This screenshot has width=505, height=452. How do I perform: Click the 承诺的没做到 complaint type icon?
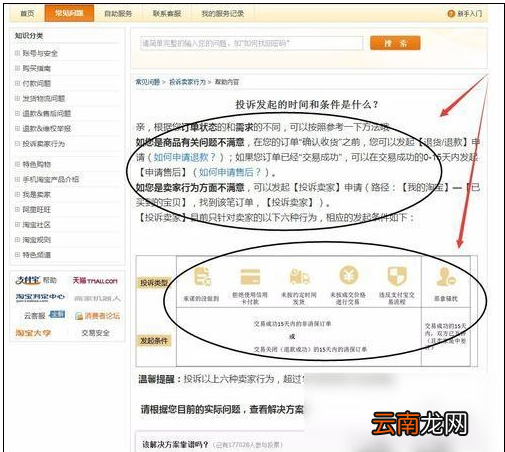[x=203, y=276]
